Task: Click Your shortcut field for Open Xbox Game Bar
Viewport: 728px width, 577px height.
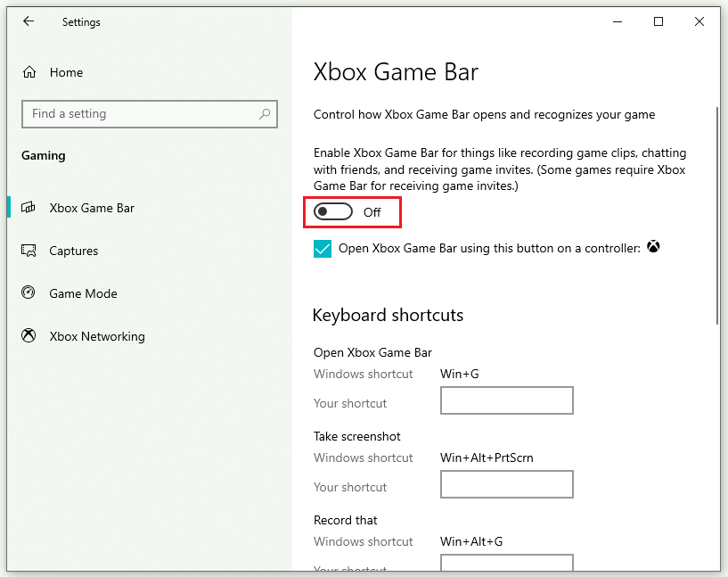Action: (506, 400)
